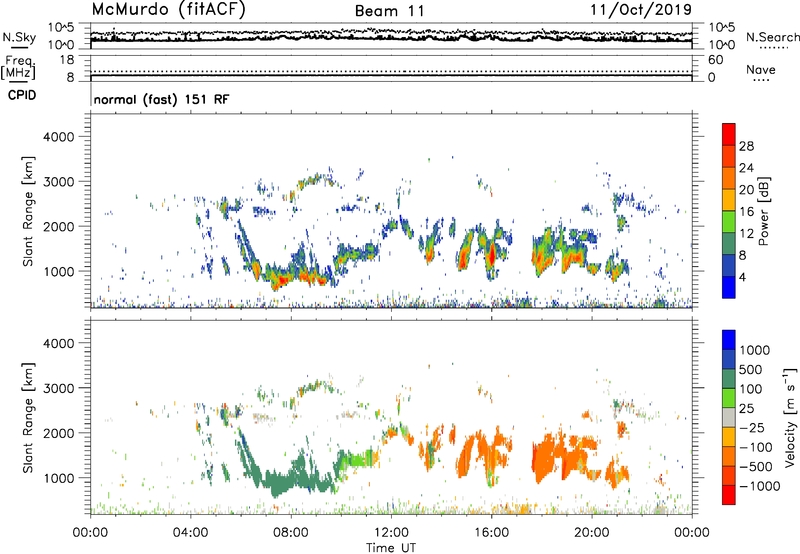Click the 'Nave' legend label
This screenshot has height=554, width=800.
(x=761, y=69)
